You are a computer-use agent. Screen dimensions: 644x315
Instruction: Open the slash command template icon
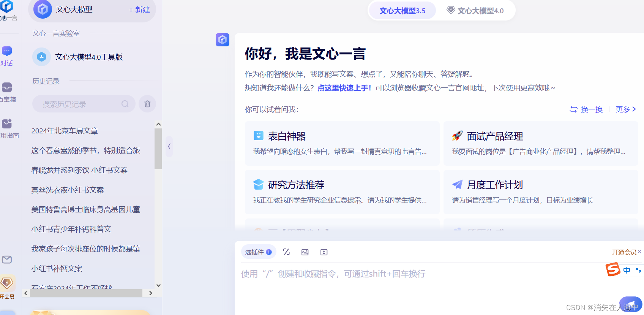point(286,252)
